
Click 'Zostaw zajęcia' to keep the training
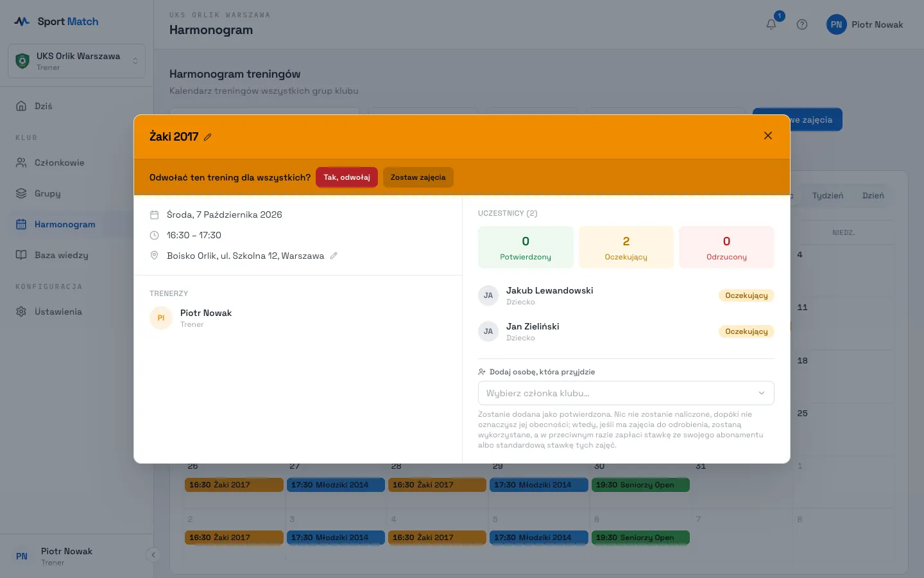click(x=418, y=177)
